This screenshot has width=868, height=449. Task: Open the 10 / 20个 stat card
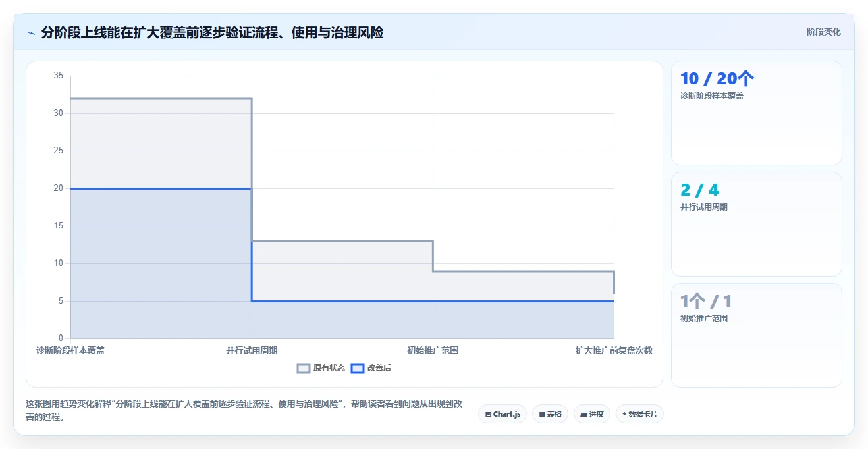pos(756,113)
